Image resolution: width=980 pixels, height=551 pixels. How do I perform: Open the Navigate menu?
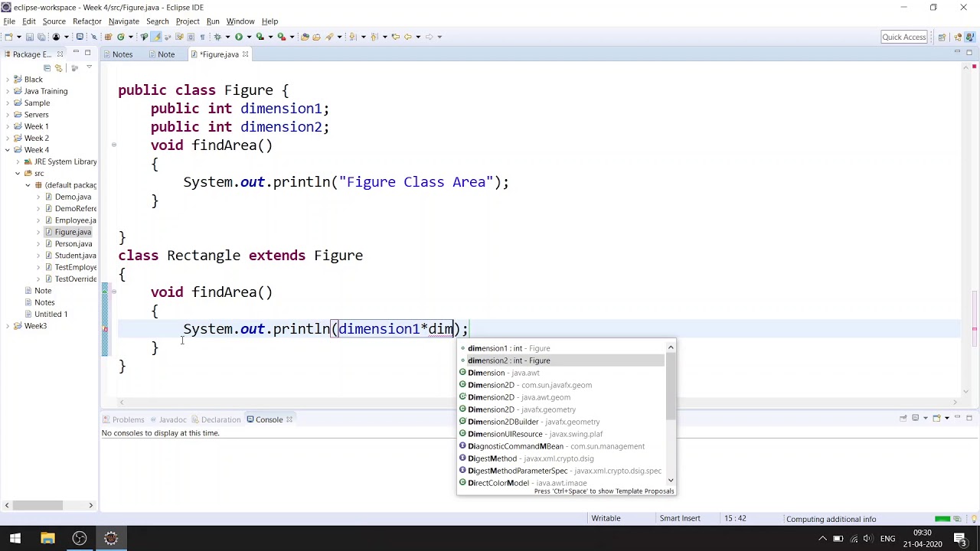pos(123,21)
